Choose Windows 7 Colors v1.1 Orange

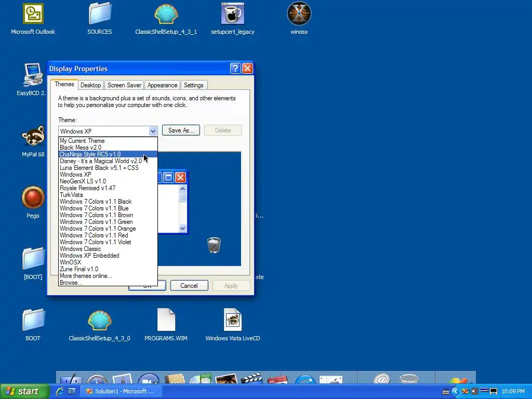click(x=108, y=229)
